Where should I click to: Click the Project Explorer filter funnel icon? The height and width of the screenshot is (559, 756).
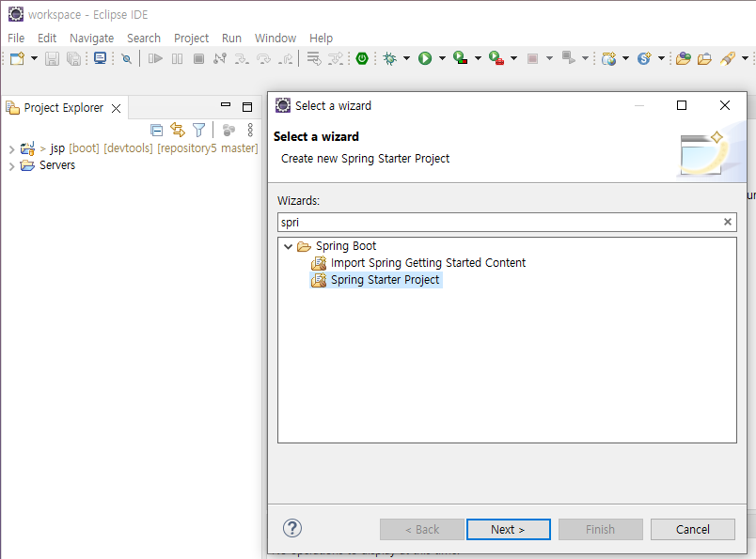(x=198, y=130)
